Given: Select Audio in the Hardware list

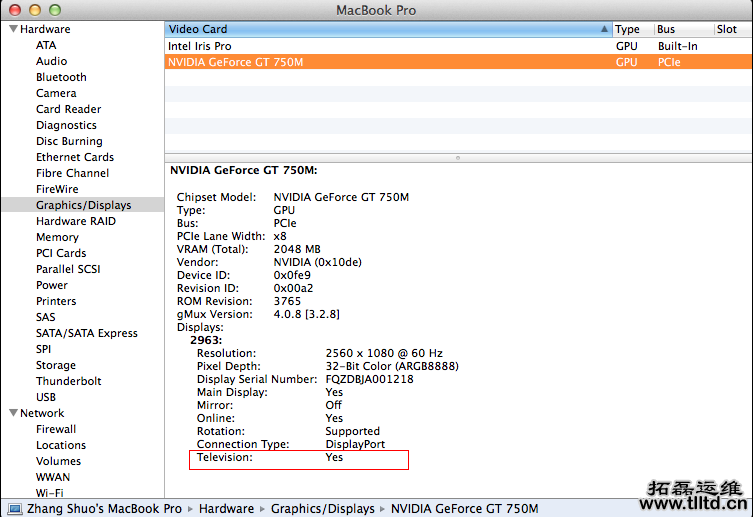Looking at the screenshot, I should tap(52, 61).
